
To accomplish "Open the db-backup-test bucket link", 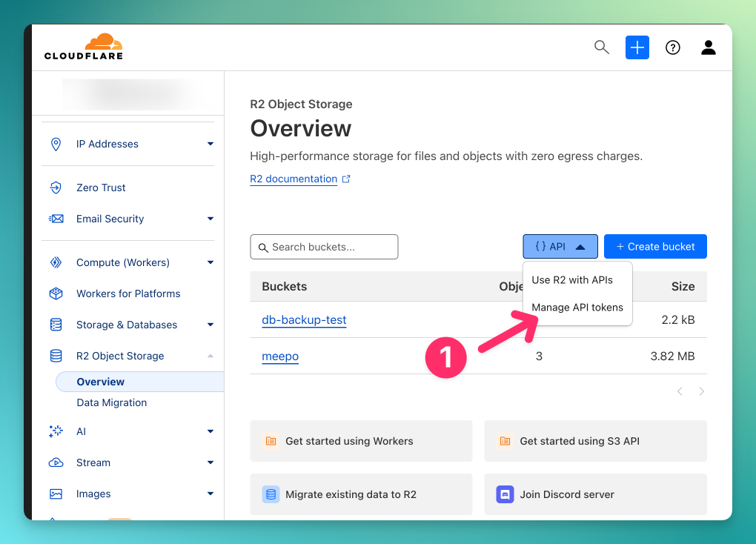I will click(304, 319).
